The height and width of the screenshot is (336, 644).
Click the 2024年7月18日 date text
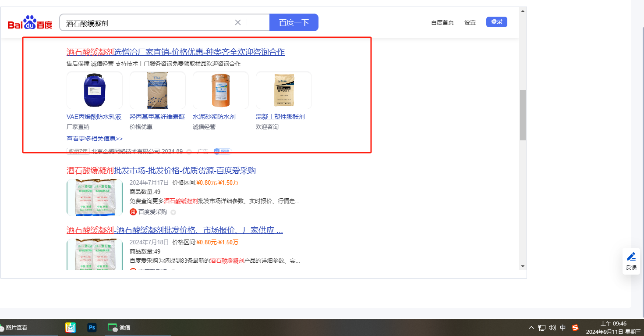point(149,242)
